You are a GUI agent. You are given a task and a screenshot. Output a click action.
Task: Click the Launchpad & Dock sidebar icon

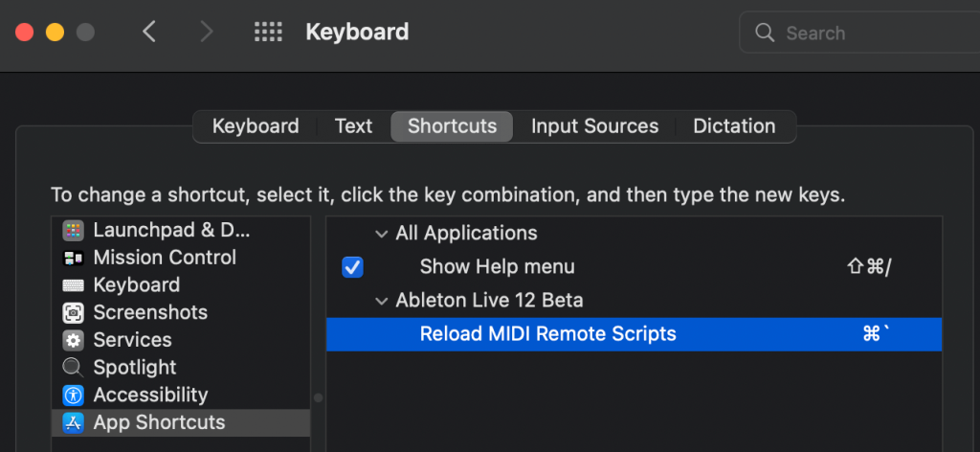(73, 230)
